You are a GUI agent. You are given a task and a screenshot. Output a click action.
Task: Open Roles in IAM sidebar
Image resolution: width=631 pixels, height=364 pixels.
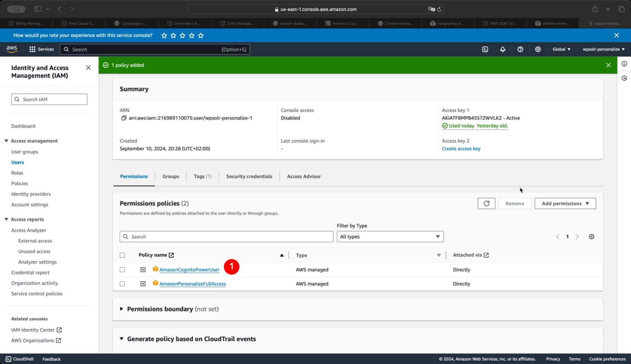17,173
